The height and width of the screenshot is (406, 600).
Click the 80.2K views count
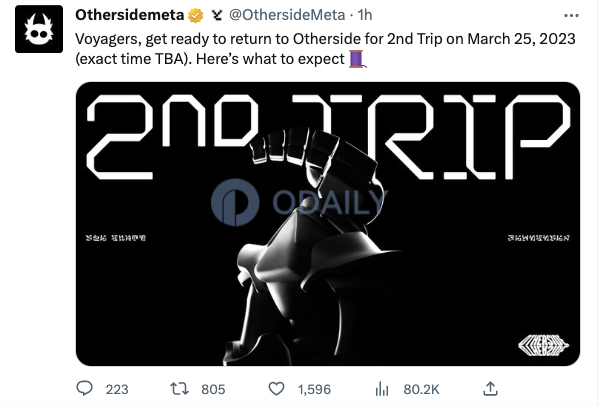[421, 390]
